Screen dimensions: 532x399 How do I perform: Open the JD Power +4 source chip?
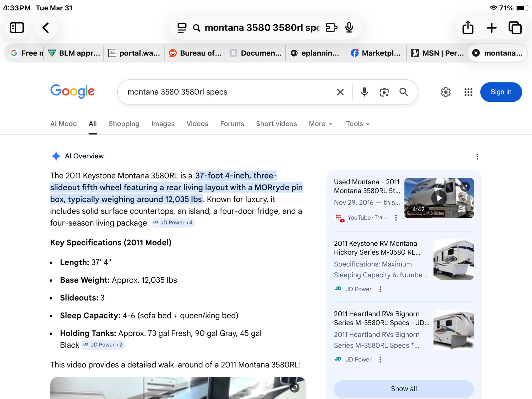pyautogui.click(x=173, y=223)
